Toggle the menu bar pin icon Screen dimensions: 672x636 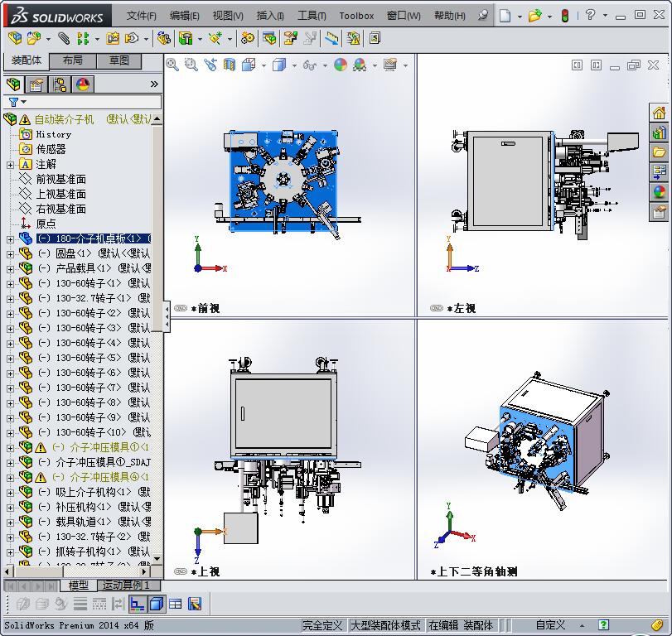(x=483, y=16)
